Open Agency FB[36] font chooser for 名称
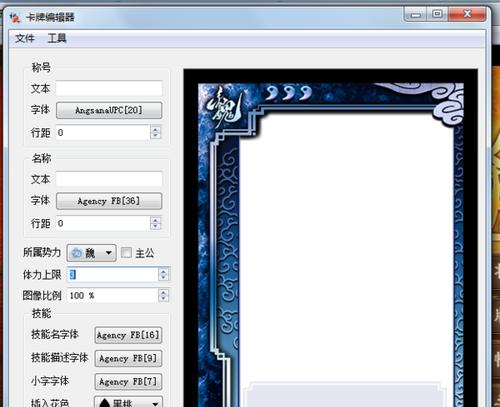The image size is (500, 407). (x=109, y=201)
